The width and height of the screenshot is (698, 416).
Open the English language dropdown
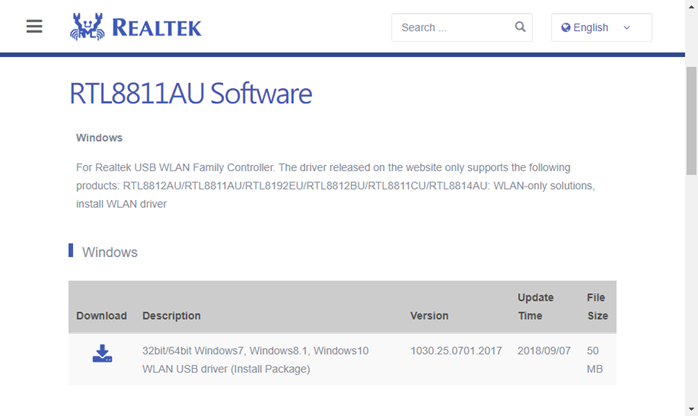[601, 28]
